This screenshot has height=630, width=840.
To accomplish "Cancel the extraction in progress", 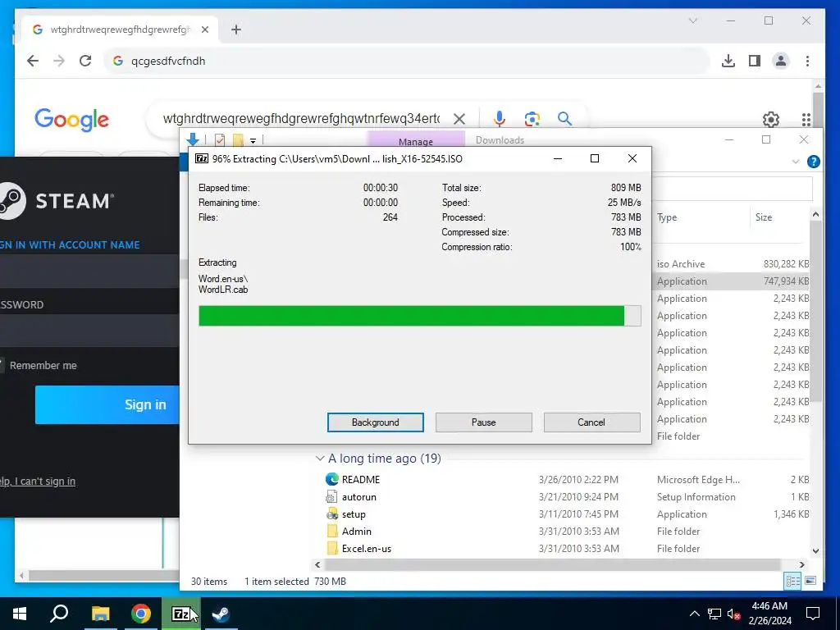I will 591,422.
